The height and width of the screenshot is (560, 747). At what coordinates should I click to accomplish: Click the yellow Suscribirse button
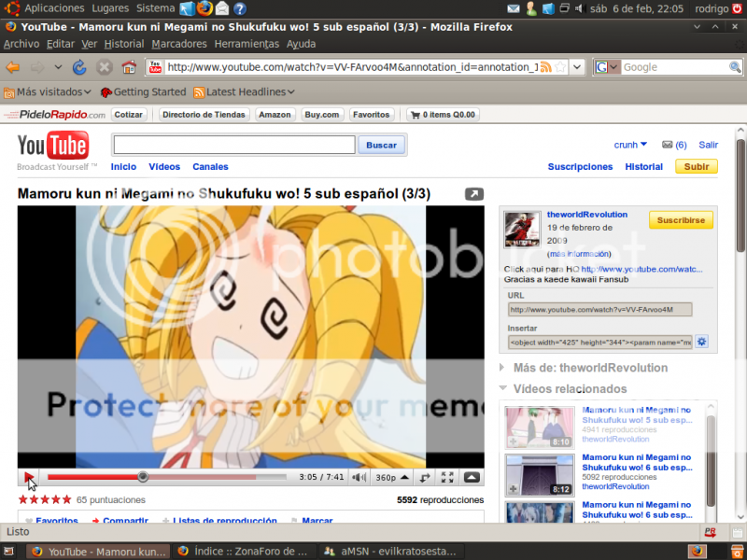coord(681,220)
